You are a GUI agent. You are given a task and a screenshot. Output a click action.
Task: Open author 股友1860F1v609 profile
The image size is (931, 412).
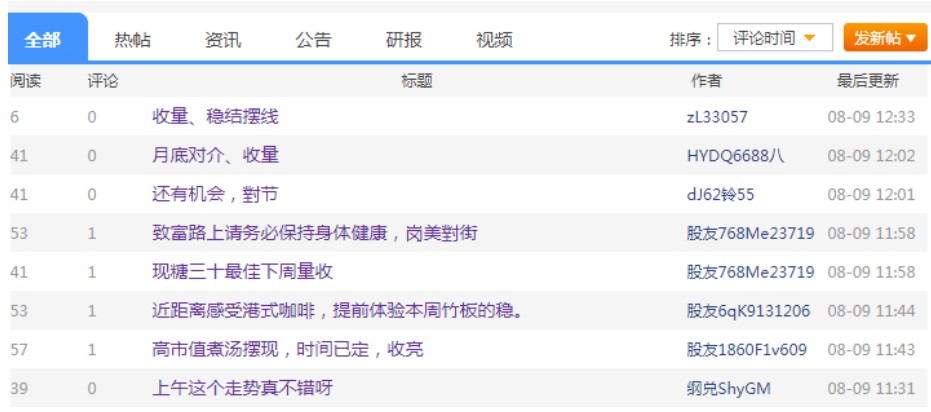click(746, 350)
